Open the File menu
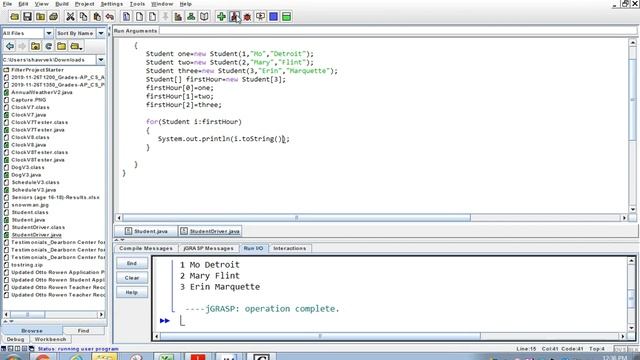Image resolution: width=640 pixels, height=360 pixels. [x=7, y=4]
